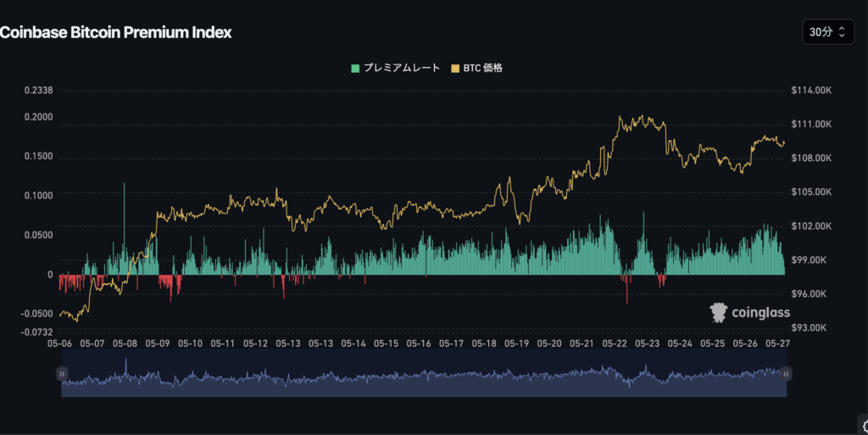Screen dimensions: 868x435
Task: Click the Coinbase Bitcoin Premium Index title
Action: (x=115, y=32)
